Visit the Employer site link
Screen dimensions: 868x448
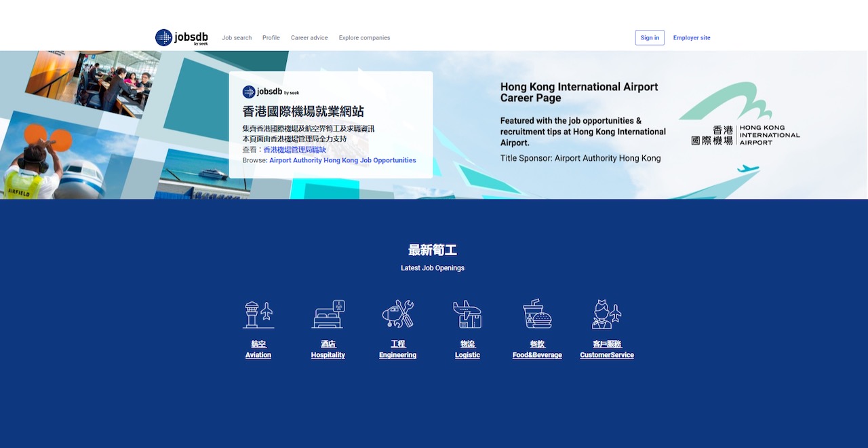(692, 38)
